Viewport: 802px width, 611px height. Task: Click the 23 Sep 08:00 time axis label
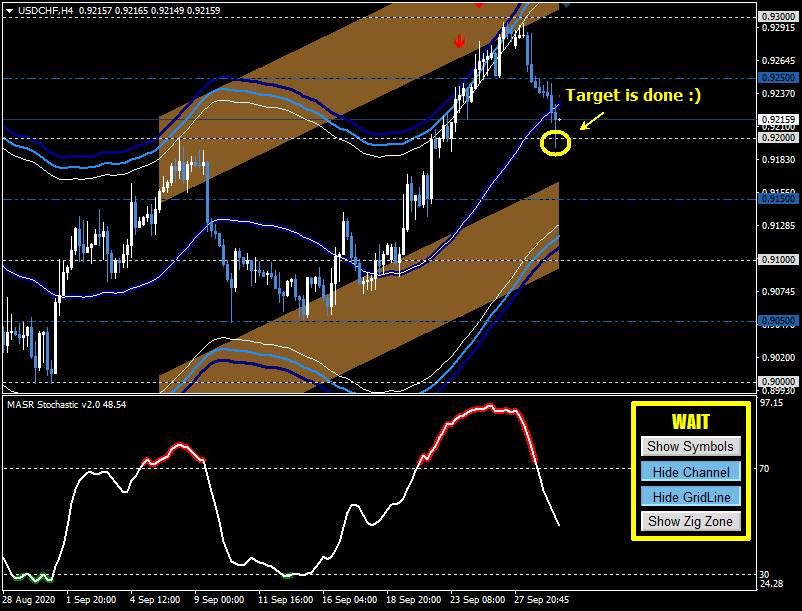(477, 600)
